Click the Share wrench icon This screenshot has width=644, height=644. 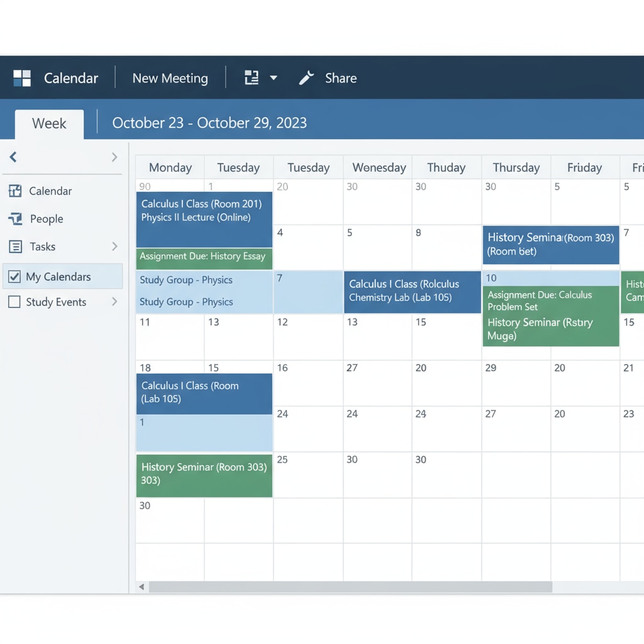point(306,78)
